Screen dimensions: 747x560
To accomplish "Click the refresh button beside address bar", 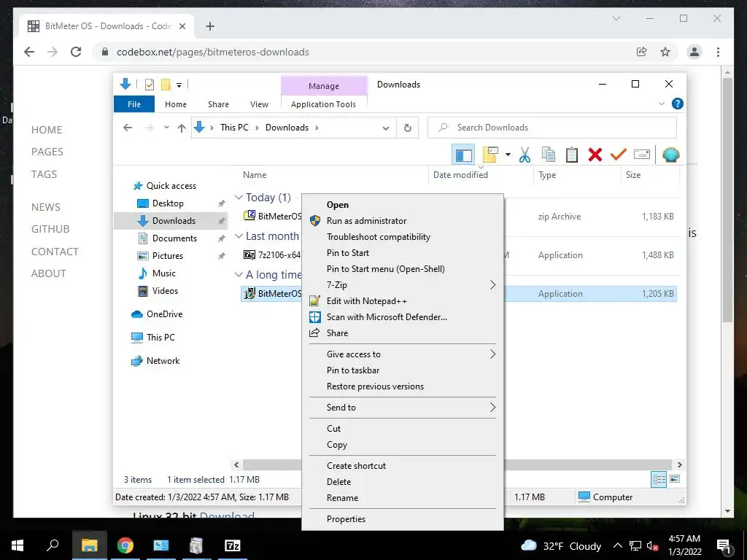I will coord(407,128).
